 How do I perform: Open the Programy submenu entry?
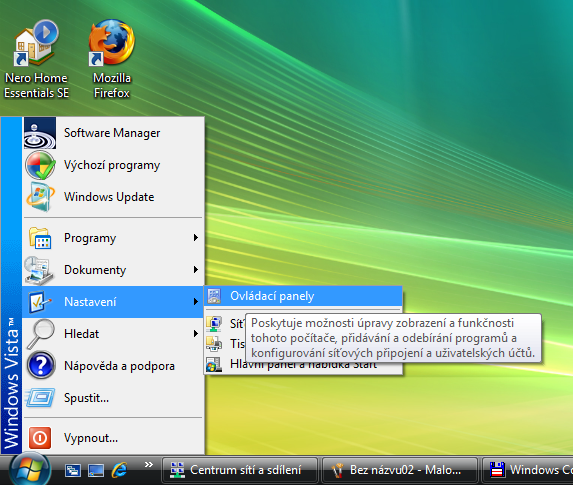tap(113, 238)
